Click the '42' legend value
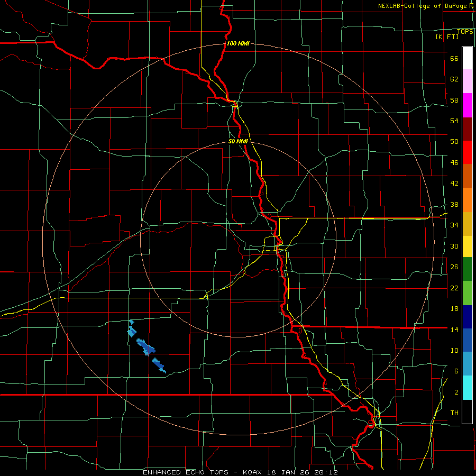The width and height of the screenshot is (476, 476). point(454,184)
